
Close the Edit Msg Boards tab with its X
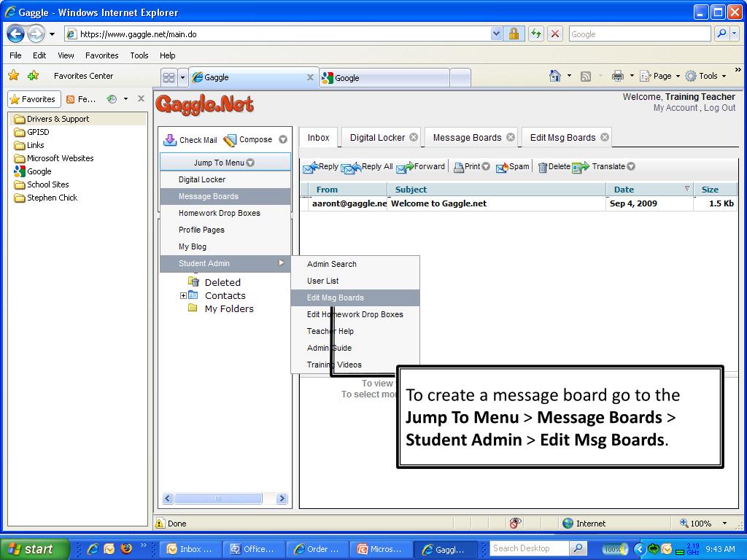tap(605, 137)
